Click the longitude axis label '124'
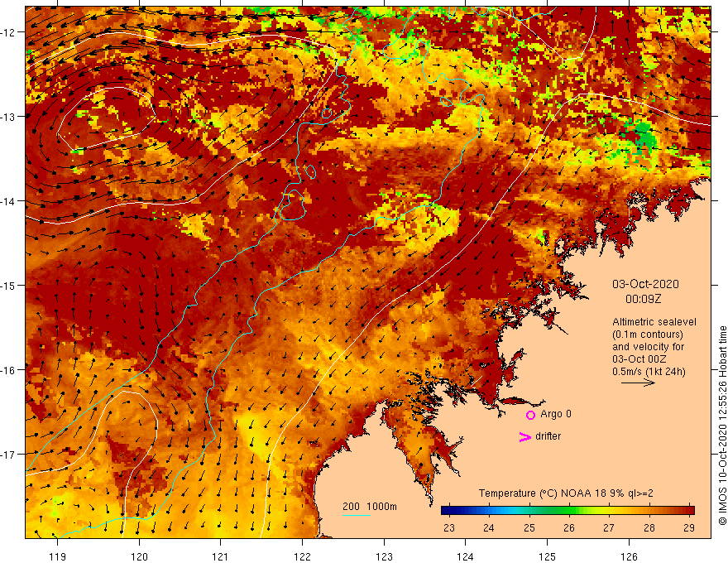728x563 pixels. coord(465,556)
